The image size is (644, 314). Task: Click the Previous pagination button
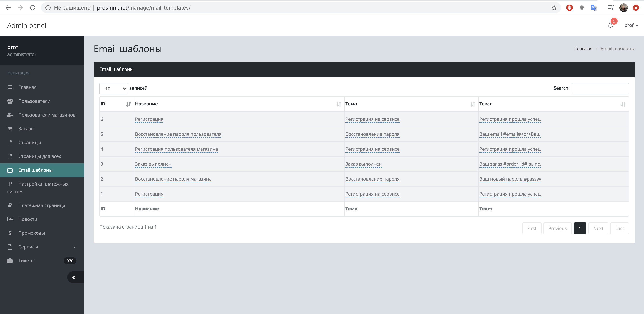point(557,228)
